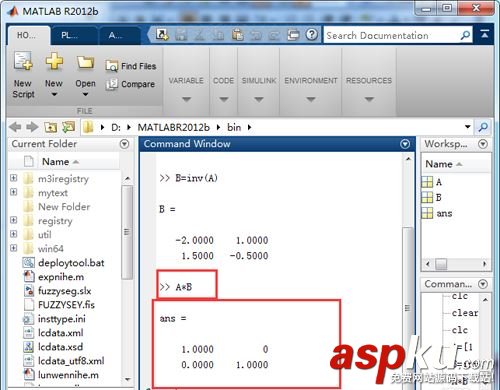The height and width of the screenshot is (390, 500).
Task: Click the search magnifier in Search Documentation
Action: click(x=465, y=35)
